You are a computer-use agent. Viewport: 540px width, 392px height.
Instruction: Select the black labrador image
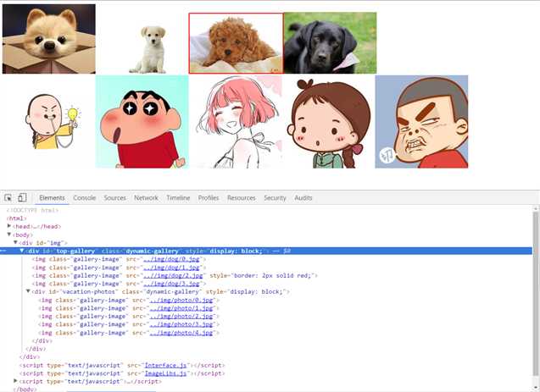pyautogui.click(x=330, y=43)
